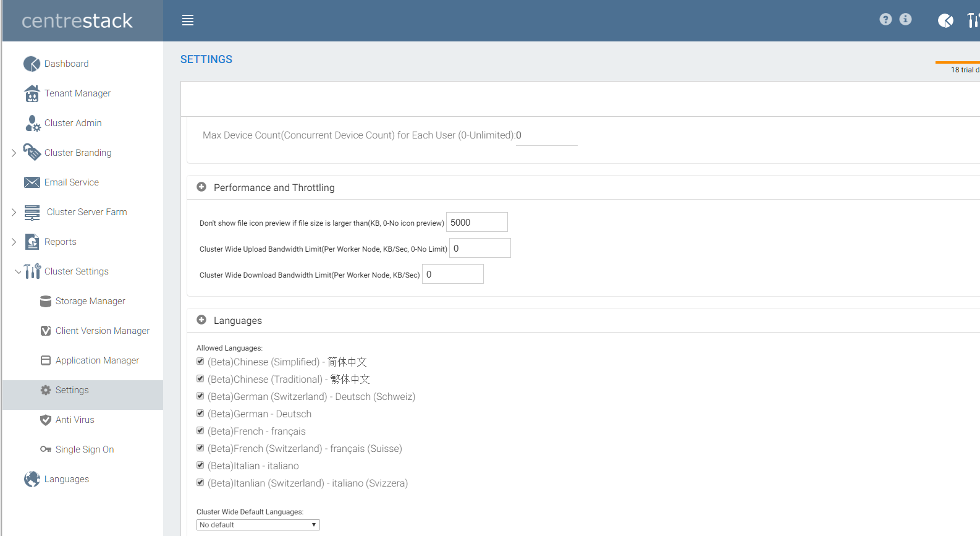Click the Application Manager window icon
980x536 pixels.
(x=46, y=360)
